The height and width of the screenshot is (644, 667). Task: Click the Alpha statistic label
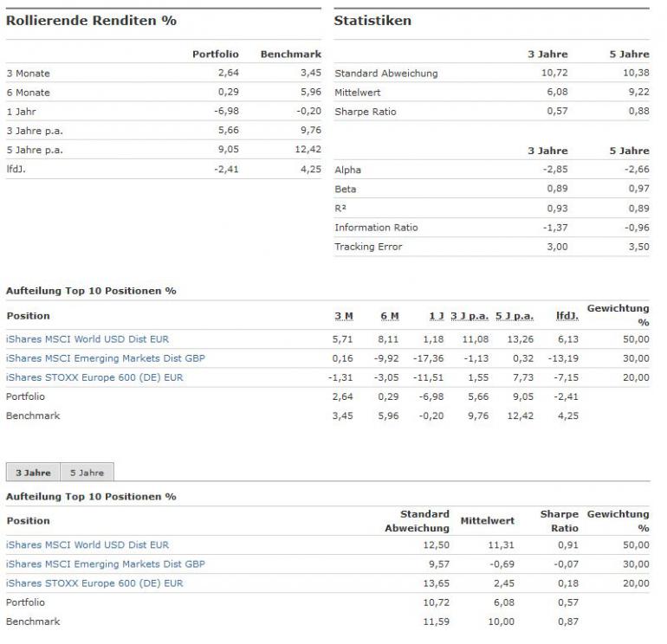(348, 171)
